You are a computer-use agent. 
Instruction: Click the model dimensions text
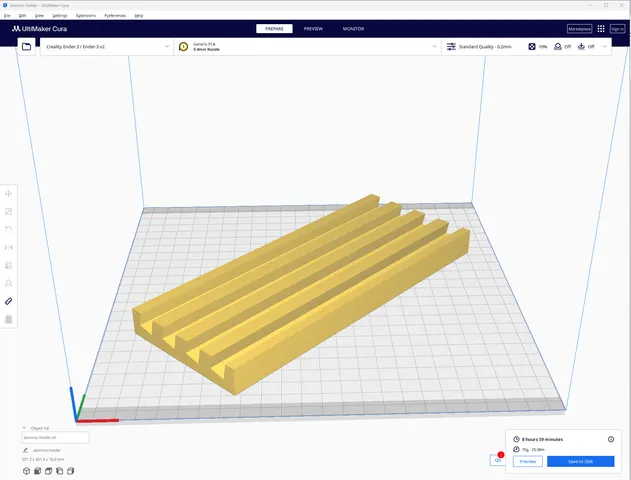point(43,459)
